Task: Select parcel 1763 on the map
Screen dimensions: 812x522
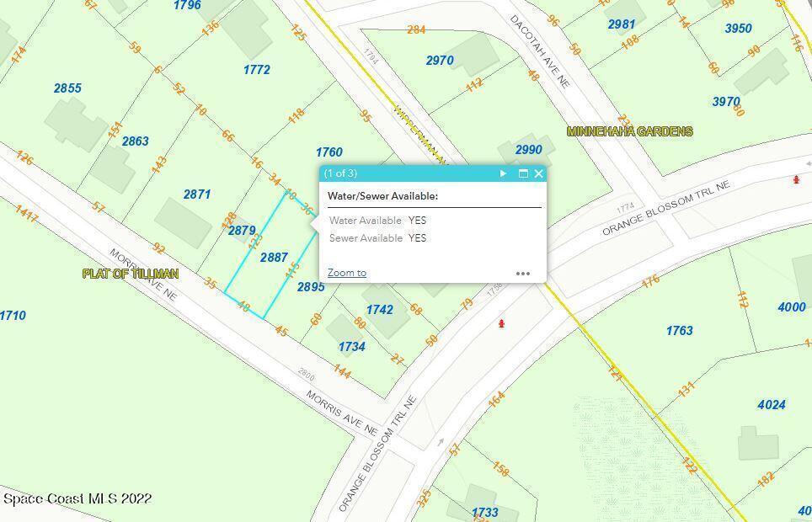Action: (x=679, y=331)
